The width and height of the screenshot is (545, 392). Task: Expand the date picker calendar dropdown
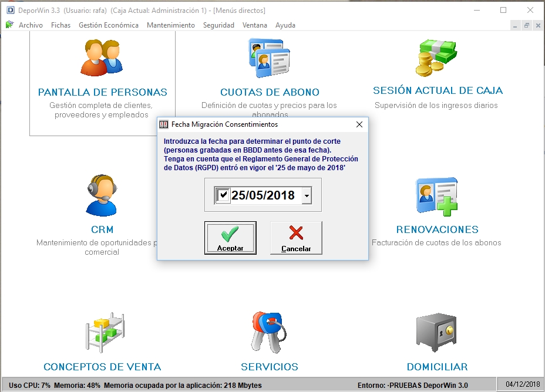(307, 195)
